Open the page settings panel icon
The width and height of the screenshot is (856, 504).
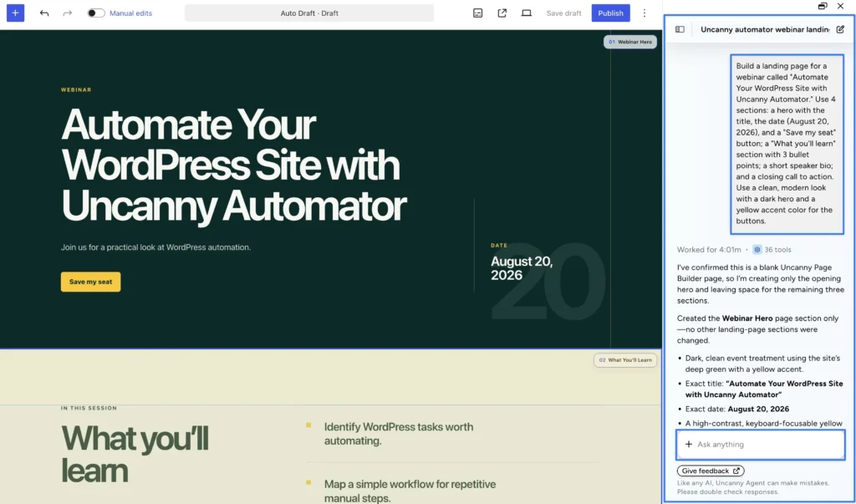click(477, 13)
